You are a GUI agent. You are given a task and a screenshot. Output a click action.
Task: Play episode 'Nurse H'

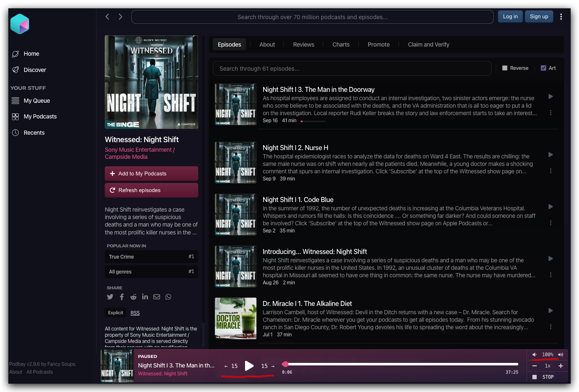551,155
